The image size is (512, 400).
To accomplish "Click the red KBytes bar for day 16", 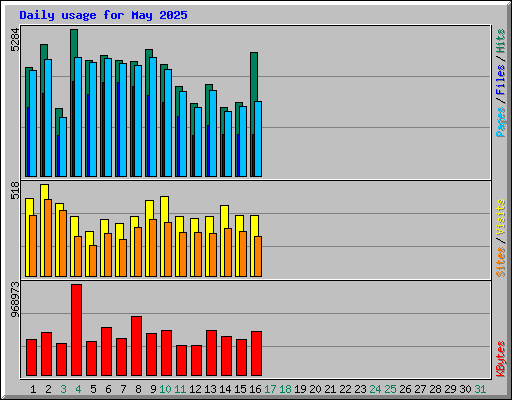I will pyautogui.click(x=256, y=353).
